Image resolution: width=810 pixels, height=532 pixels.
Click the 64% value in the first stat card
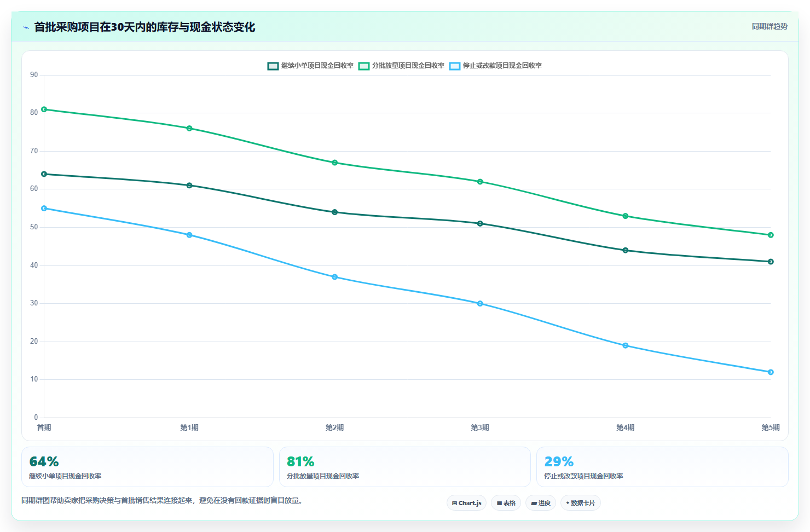(x=44, y=461)
